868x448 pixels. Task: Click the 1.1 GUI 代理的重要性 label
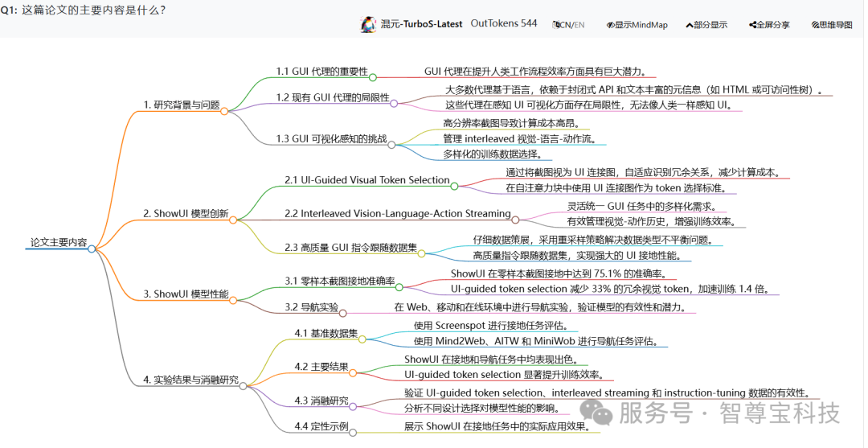click(322, 71)
